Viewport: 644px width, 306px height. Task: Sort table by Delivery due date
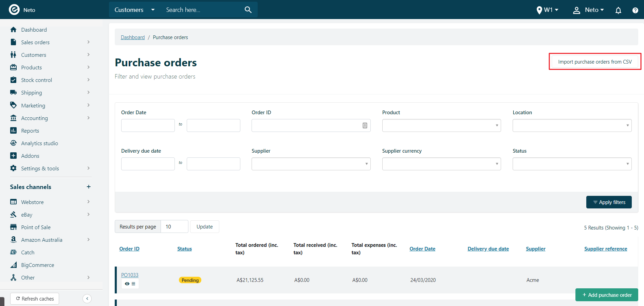(x=488, y=249)
